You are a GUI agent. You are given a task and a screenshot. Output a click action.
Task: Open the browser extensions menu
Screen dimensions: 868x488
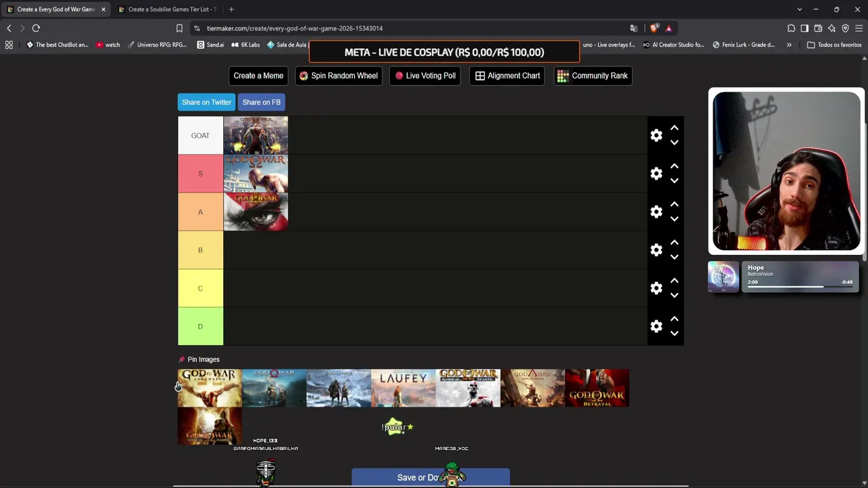click(x=791, y=28)
